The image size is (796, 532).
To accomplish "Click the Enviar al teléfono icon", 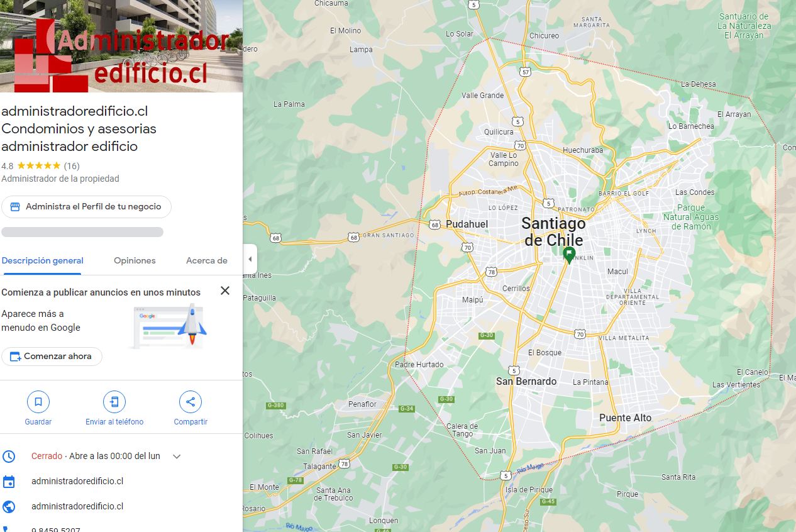I will pos(114,401).
